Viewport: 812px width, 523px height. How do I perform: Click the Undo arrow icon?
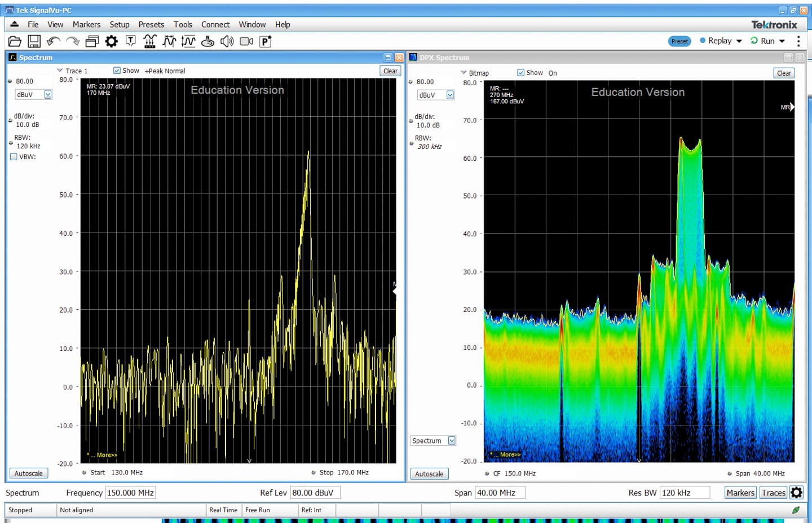coord(54,41)
